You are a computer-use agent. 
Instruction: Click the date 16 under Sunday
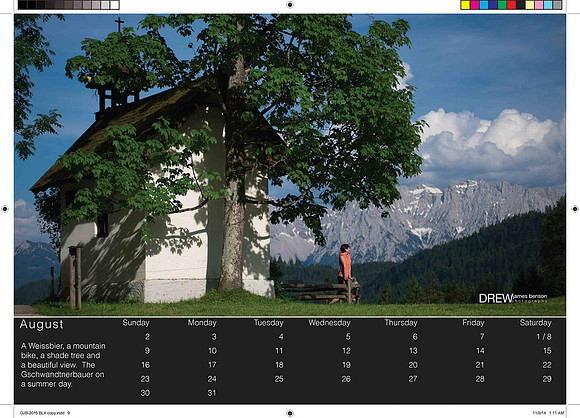(x=145, y=365)
